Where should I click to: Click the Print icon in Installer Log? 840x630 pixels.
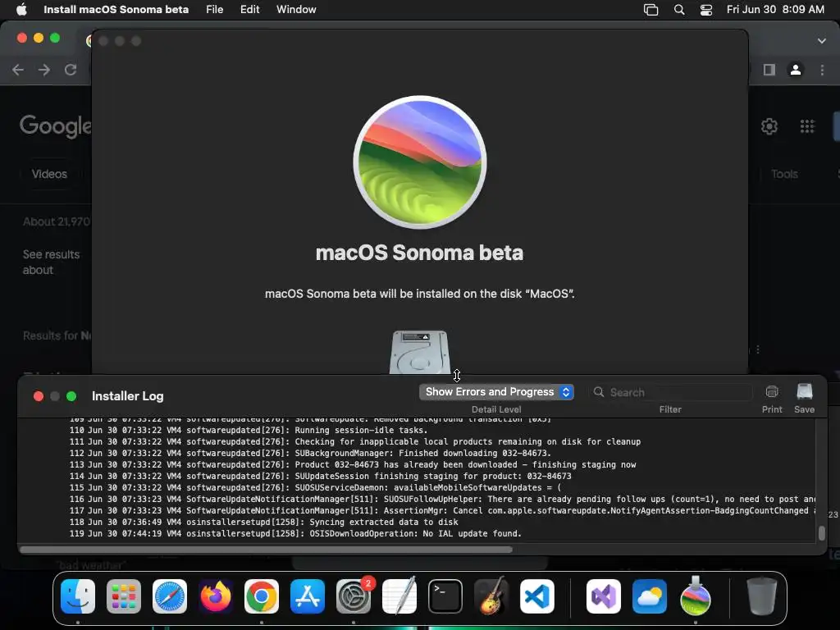tap(772, 392)
